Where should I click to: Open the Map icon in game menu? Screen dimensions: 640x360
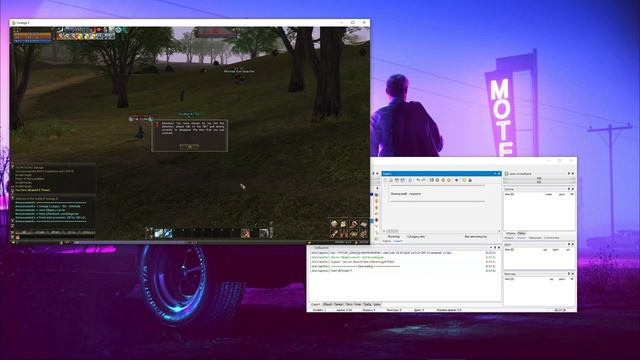click(x=353, y=233)
